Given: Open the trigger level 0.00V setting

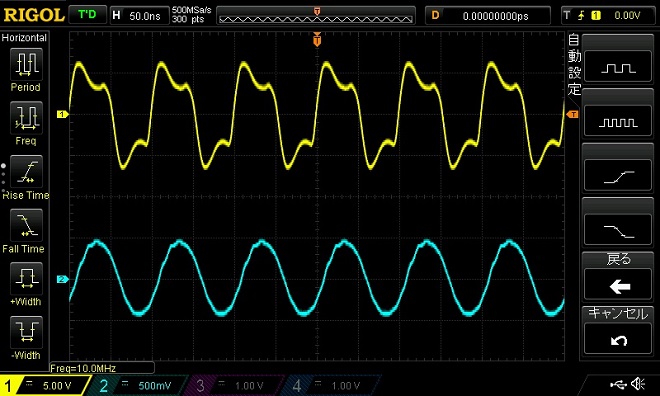Looking at the screenshot, I should coord(608,16).
